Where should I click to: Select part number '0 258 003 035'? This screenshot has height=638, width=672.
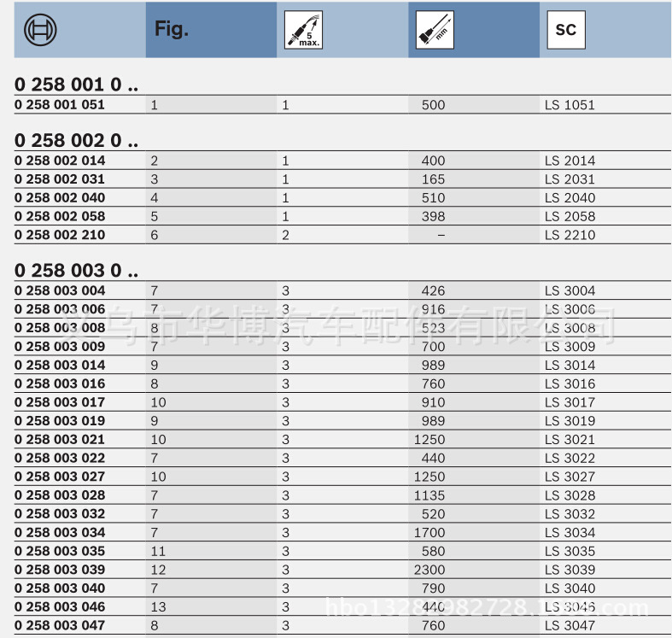[x=60, y=551]
